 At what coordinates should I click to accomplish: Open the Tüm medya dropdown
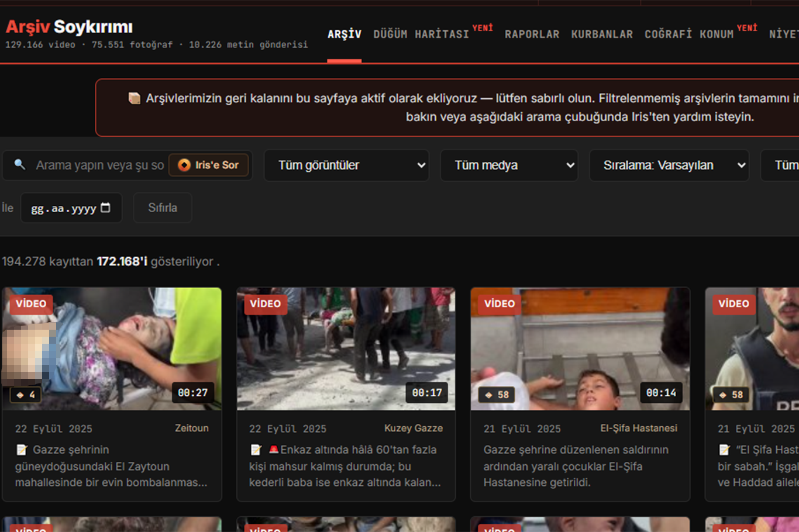[x=509, y=165]
